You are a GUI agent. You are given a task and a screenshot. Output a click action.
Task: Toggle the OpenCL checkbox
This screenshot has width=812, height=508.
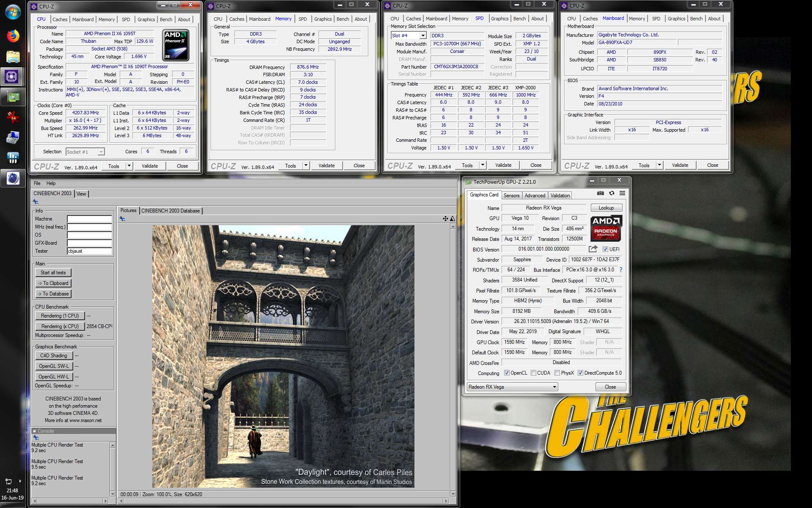(x=507, y=373)
